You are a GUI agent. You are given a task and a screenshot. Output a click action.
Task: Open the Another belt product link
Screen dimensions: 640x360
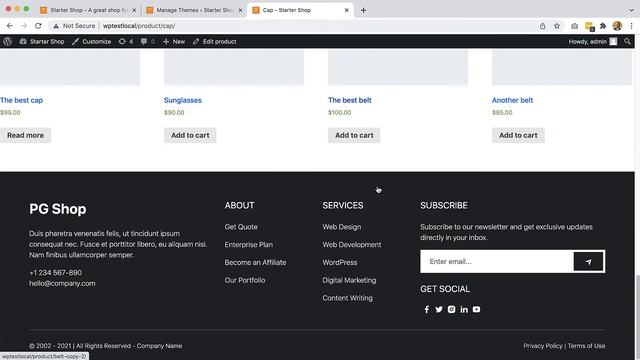pos(512,100)
